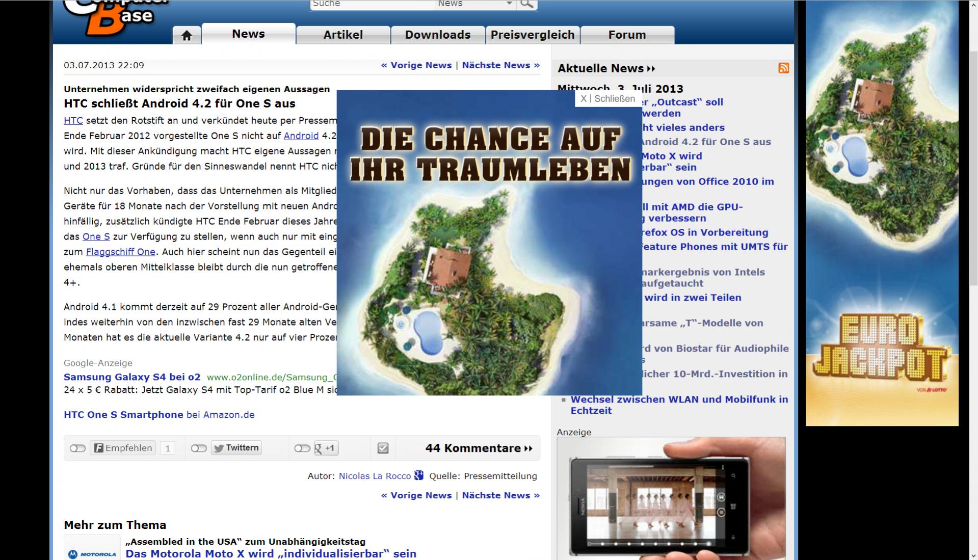
Task: Open the News search category dropdown
Action: click(475, 4)
